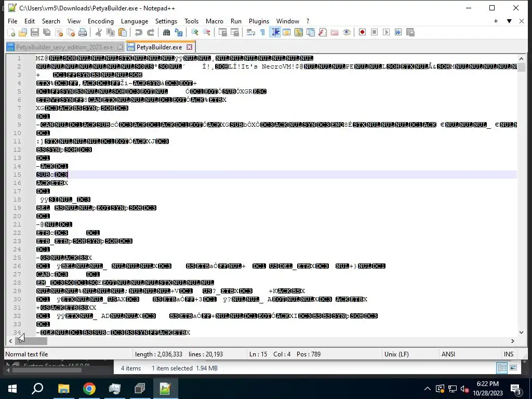Click the Stop Recording macro icon
The height and width of the screenshot is (399, 532).
[x=374, y=32]
